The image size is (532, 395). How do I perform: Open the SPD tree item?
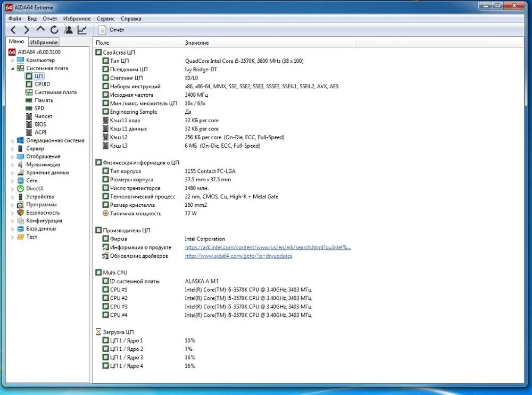[x=39, y=108]
